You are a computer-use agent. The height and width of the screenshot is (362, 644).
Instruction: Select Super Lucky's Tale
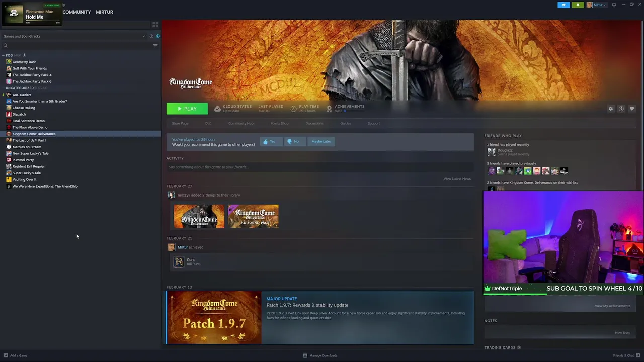[26, 173]
